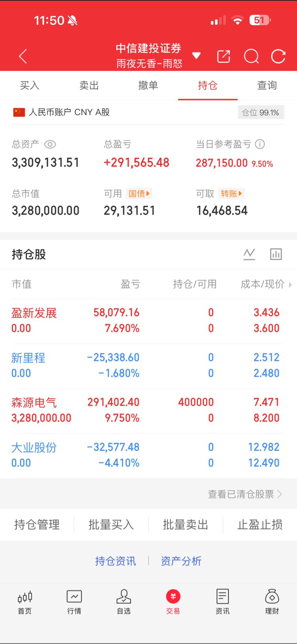Open the holdings bar chart icon
The image size is (297, 644).
pos(276,254)
